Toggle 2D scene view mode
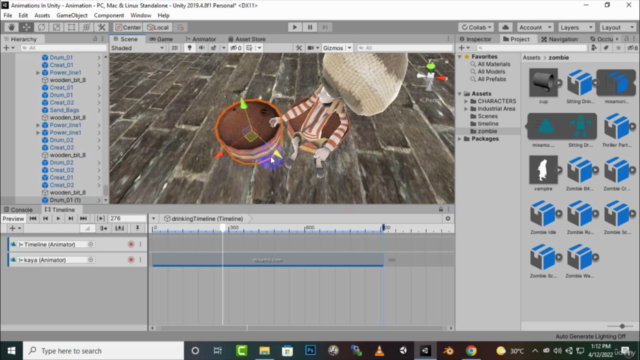This screenshot has height=360, width=640. pyautogui.click(x=175, y=48)
